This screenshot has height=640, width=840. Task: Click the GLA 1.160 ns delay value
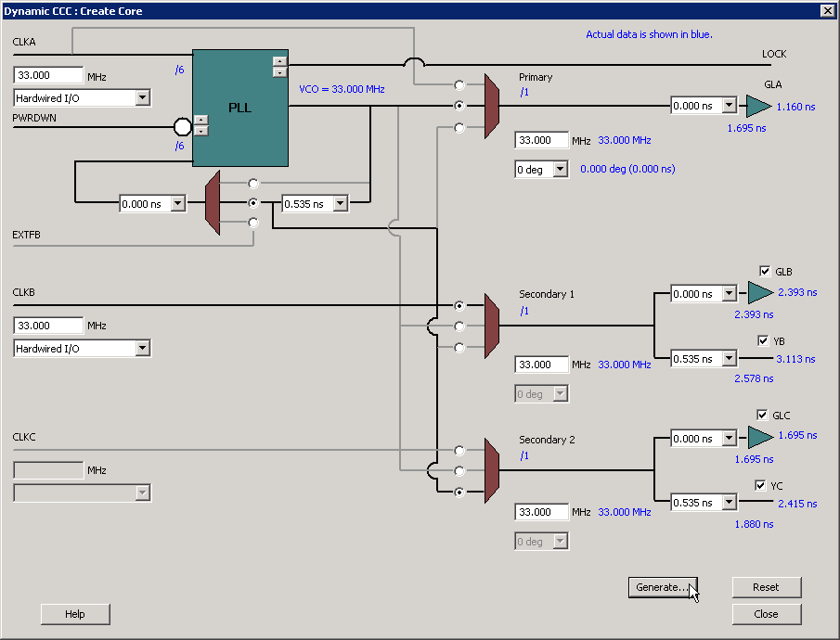pyautogui.click(x=796, y=107)
